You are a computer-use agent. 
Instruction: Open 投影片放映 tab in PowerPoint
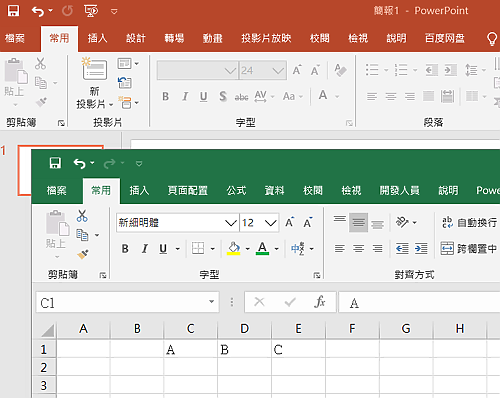point(266,38)
